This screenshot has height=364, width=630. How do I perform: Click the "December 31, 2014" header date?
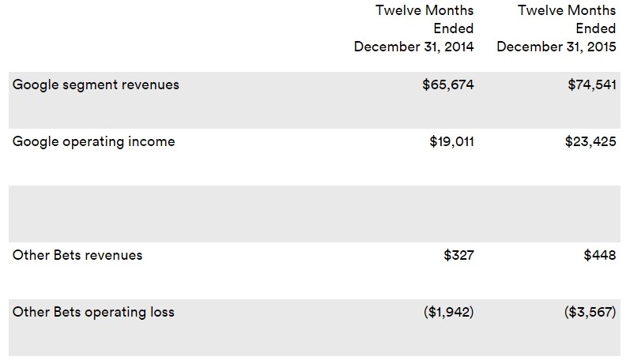point(413,47)
